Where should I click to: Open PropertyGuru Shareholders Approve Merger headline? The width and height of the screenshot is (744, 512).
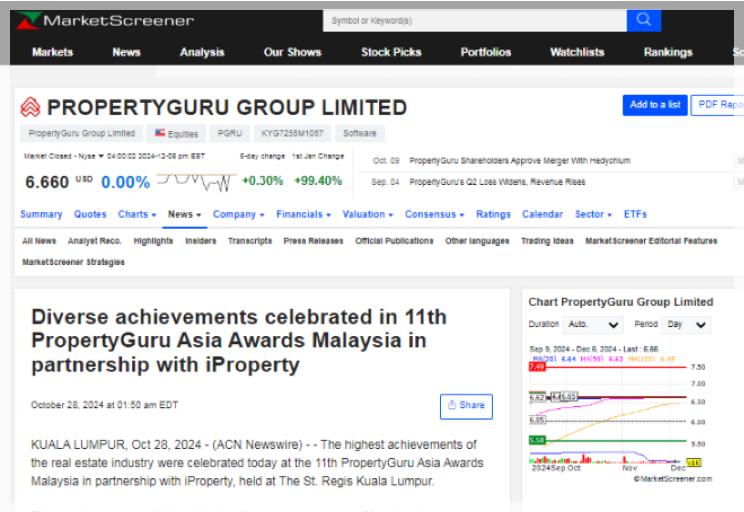click(519, 160)
